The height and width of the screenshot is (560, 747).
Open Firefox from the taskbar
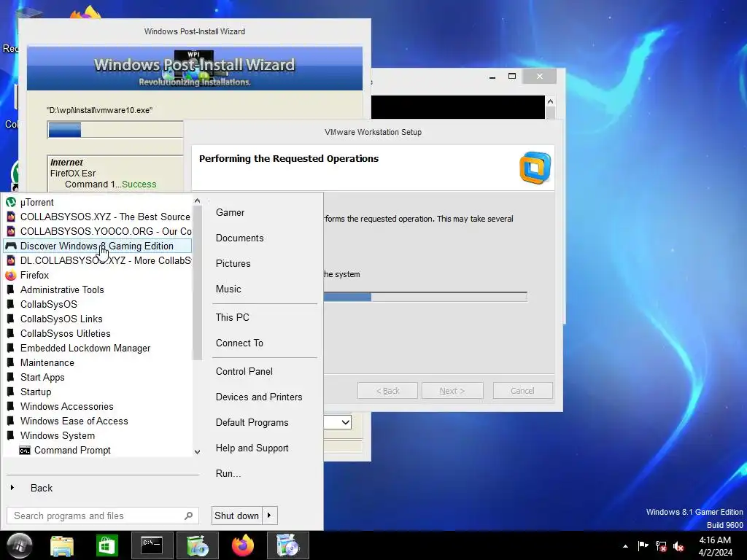point(242,545)
